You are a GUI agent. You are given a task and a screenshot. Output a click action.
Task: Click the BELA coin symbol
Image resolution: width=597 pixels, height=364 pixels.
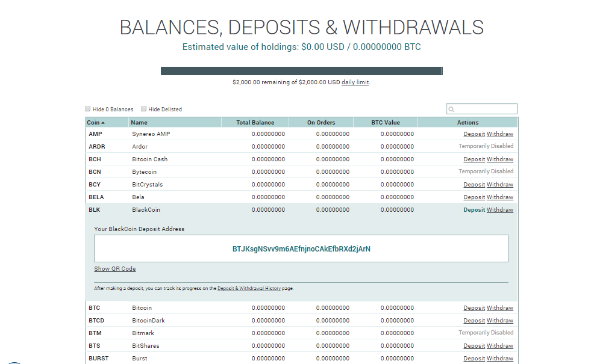96,197
